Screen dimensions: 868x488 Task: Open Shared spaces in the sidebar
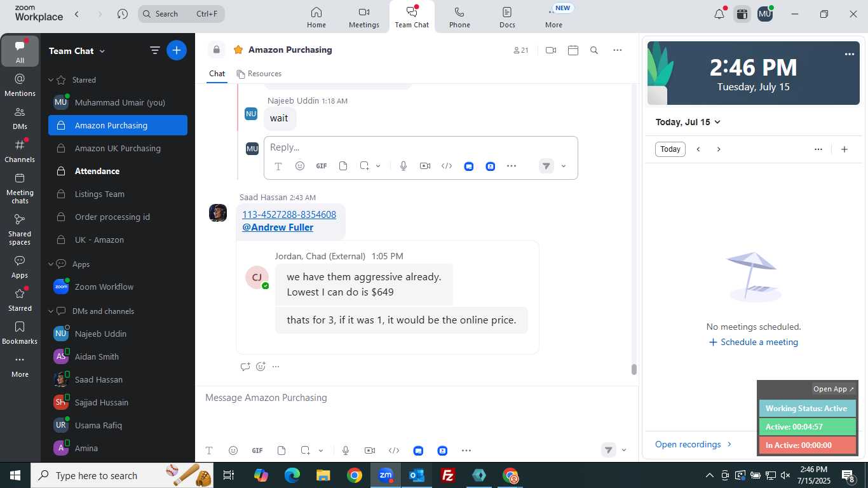(x=20, y=229)
